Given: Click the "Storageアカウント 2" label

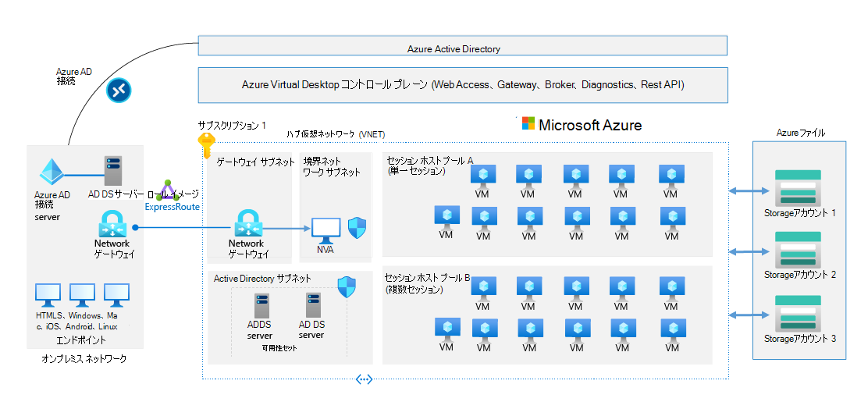Looking at the screenshot, I should coord(800,275).
